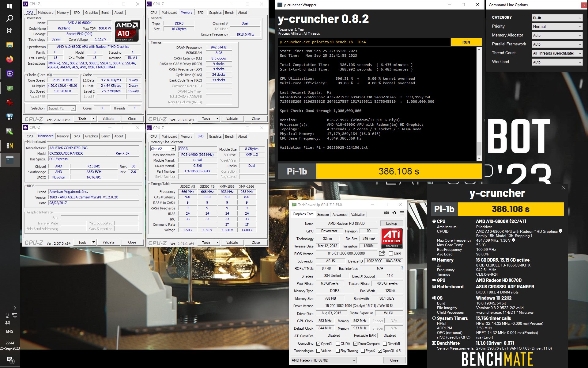Image resolution: width=588 pixels, height=368 pixels.
Task: Click y-cruncher output scrollbar up arrow
Action: tap(479, 49)
